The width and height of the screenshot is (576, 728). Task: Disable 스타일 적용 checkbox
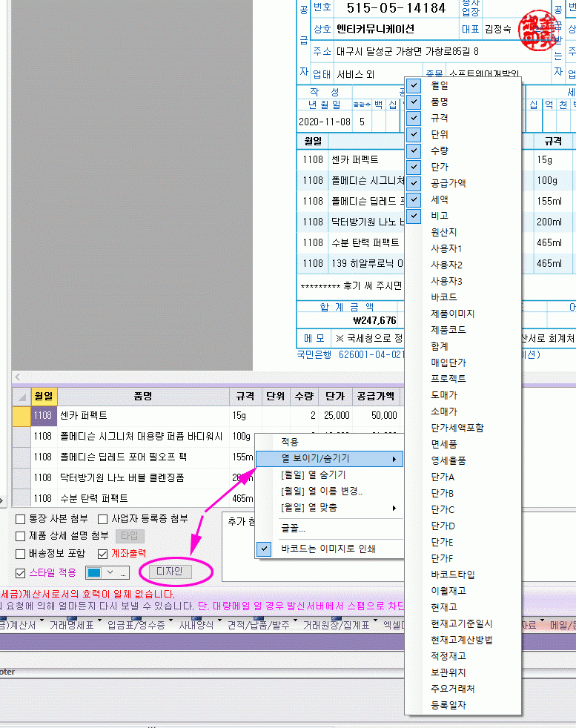tap(21, 573)
